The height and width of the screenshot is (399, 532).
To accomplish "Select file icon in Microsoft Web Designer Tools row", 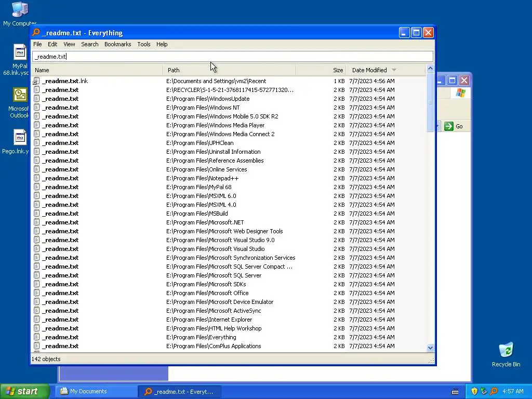I will click(36, 231).
